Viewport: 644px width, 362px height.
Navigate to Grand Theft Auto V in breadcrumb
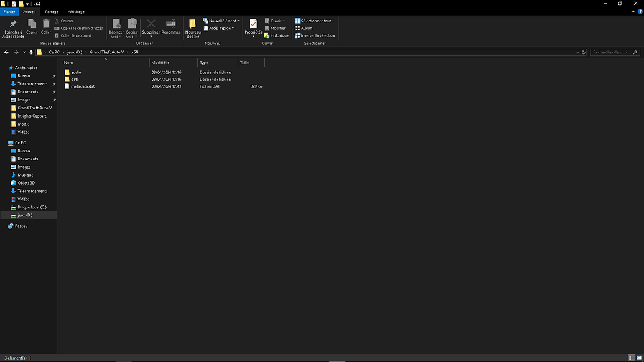point(107,52)
